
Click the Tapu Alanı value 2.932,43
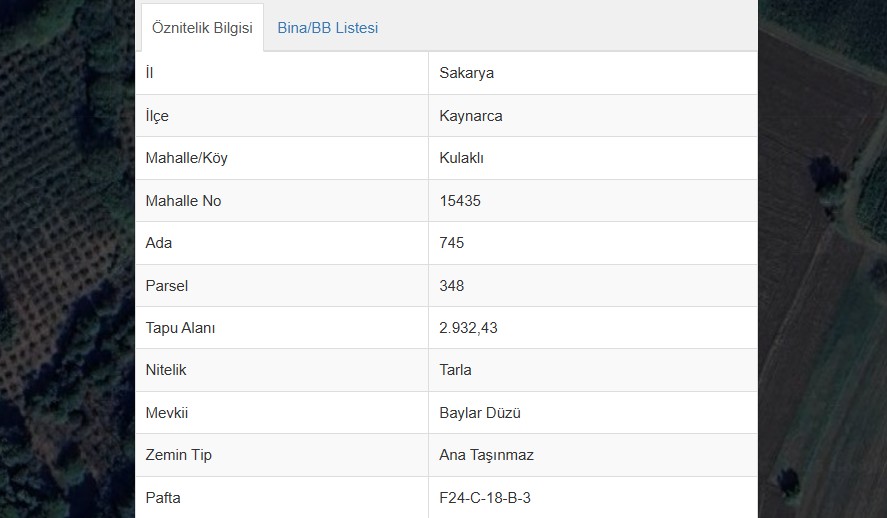pos(468,328)
